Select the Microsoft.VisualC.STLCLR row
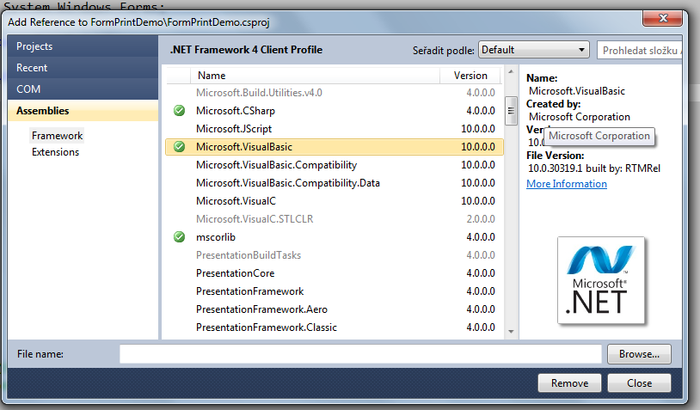Viewport: 700px width, 410px height. pyautogui.click(x=334, y=219)
